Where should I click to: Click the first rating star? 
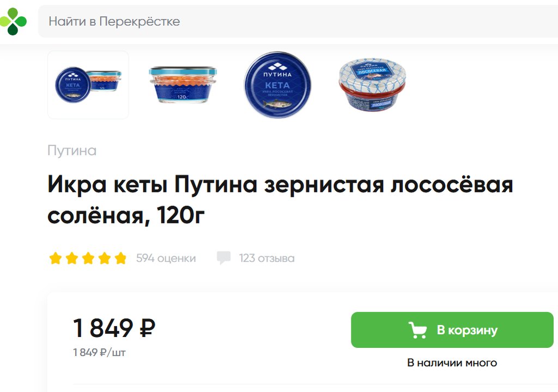pyautogui.click(x=56, y=258)
